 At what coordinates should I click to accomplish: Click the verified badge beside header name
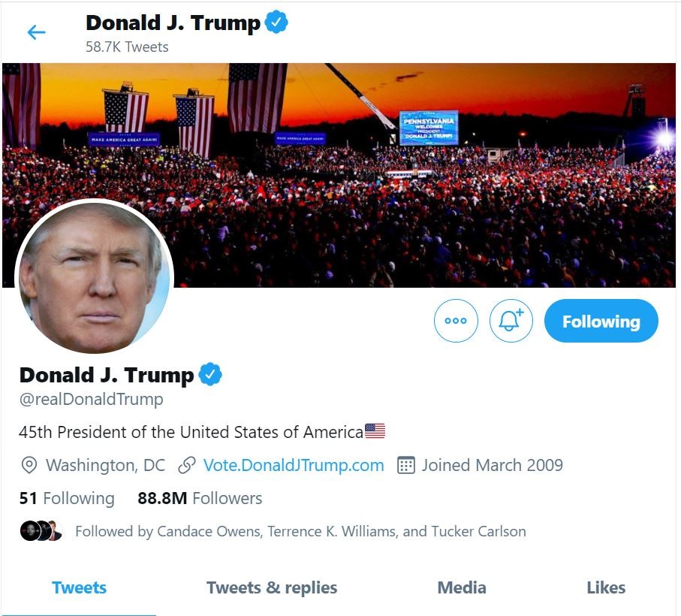coord(277,23)
